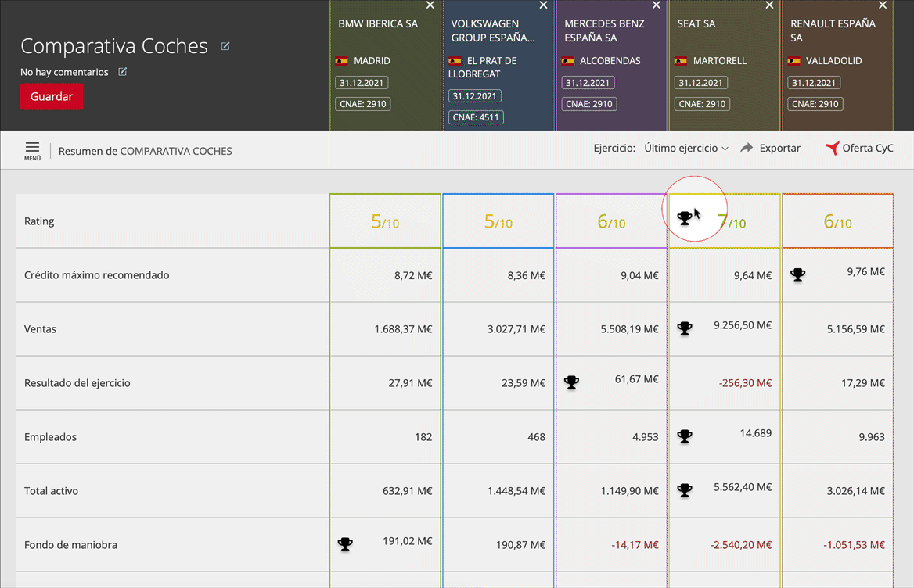Click Spanish flag beside ALCOBENDAS
The width and height of the screenshot is (914, 588).
tap(568, 60)
